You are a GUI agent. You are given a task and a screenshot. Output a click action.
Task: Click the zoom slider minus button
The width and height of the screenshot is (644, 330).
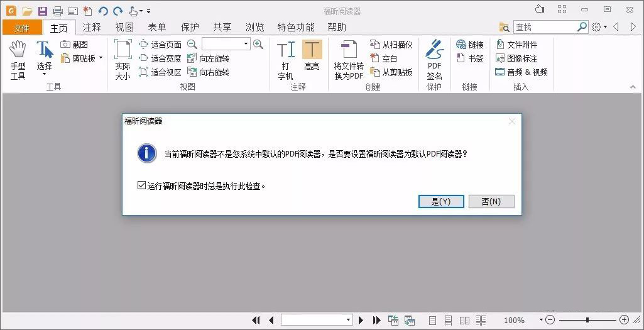click(x=550, y=320)
